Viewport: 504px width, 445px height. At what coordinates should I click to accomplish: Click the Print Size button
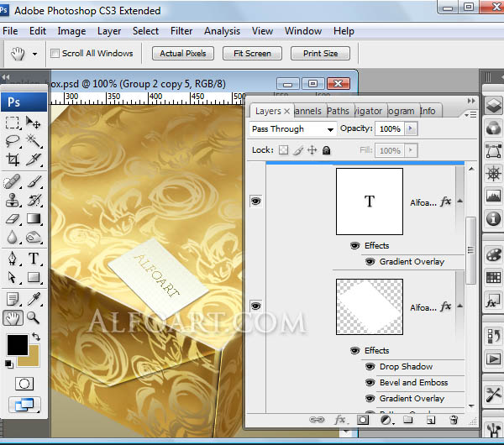point(321,54)
